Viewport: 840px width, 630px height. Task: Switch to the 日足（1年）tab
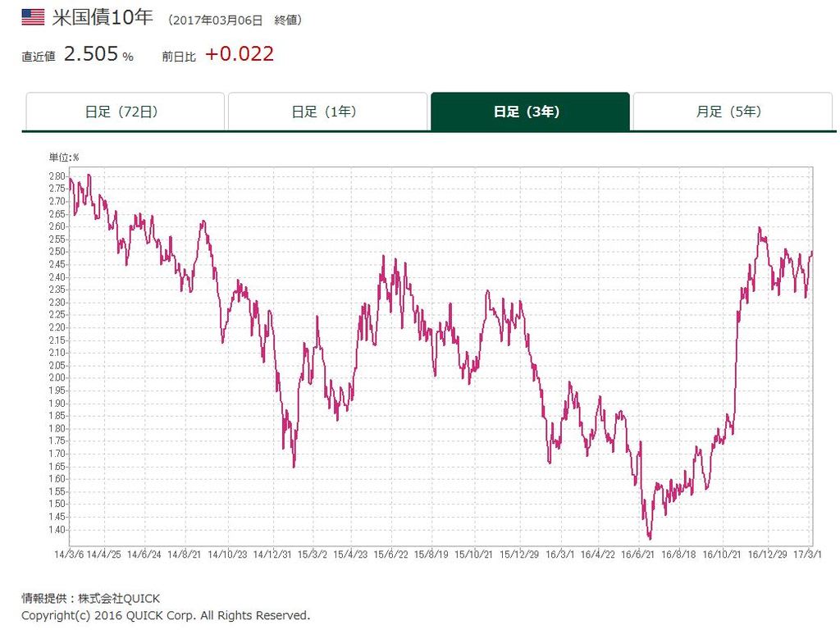(x=327, y=112)
